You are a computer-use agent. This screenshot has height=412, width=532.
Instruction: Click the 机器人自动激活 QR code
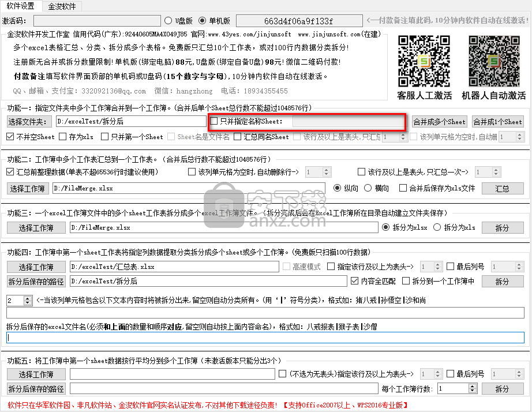494,61
